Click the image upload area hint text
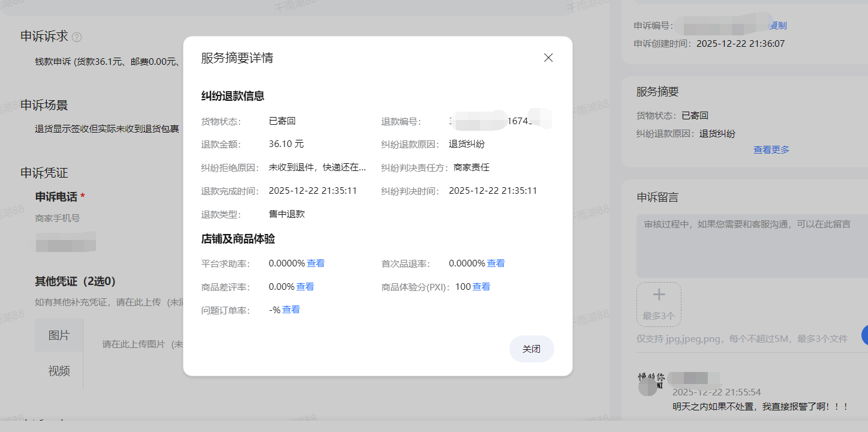Screen dimensions: 868x432 tap(142, 344)
